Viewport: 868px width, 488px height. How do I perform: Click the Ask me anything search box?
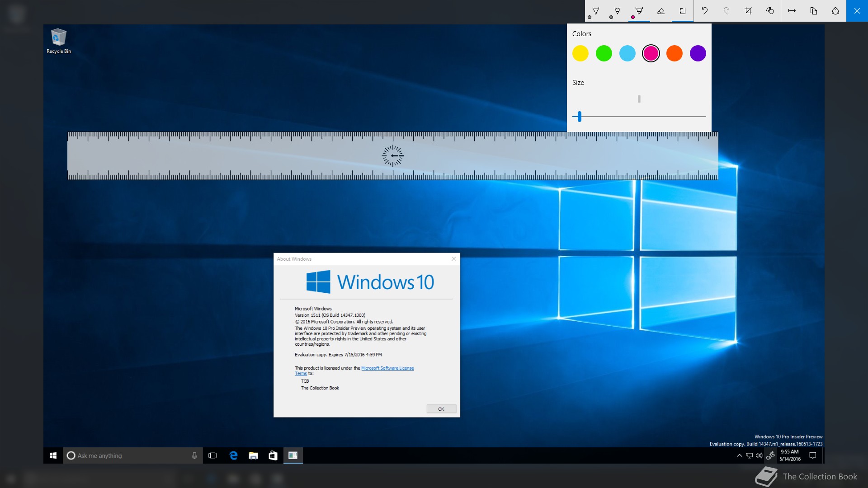pyautogui.click(x=132, y=455)
